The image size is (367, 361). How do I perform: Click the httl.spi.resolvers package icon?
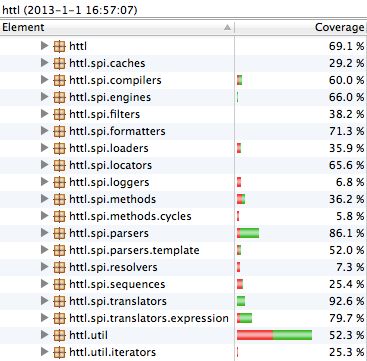pos(59,267)
